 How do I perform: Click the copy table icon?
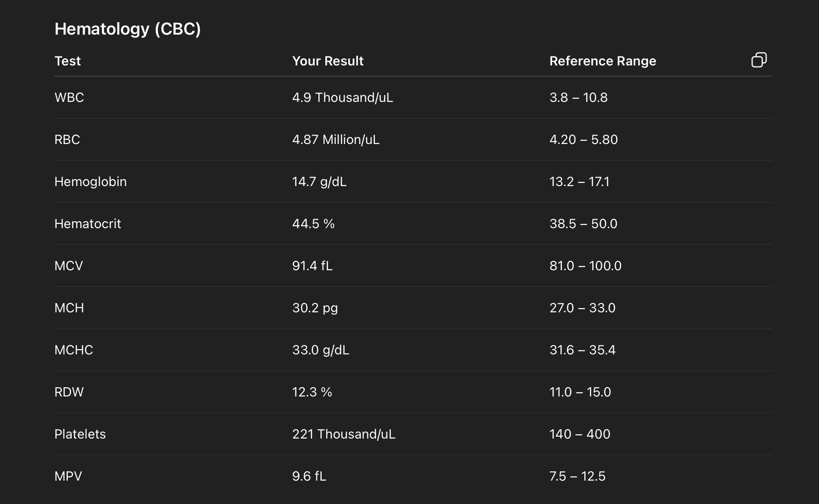point(759,60)
